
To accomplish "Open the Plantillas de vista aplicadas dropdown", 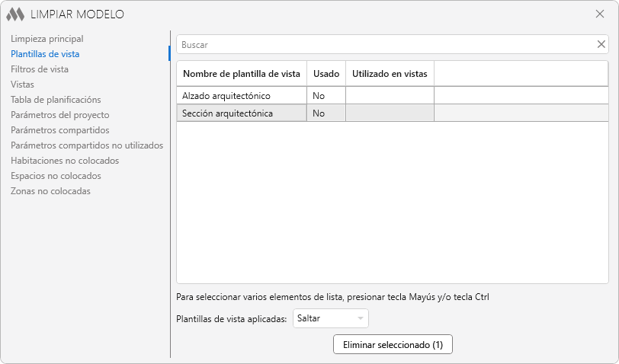I will (331, 318).
